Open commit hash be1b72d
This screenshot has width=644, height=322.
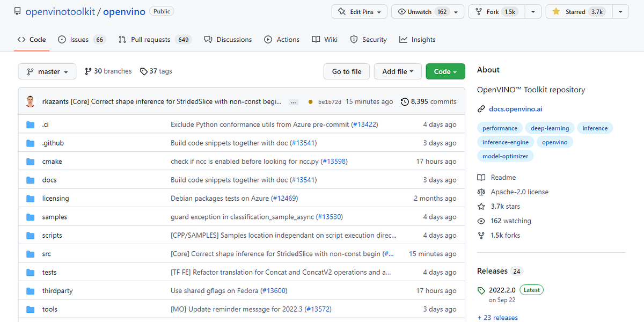(x=330, y=102)
